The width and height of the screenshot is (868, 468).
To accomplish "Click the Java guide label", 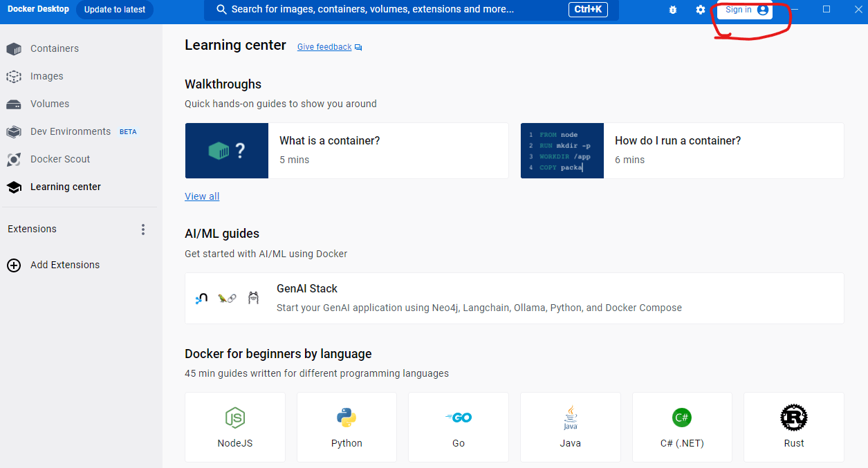I will 571,443.
